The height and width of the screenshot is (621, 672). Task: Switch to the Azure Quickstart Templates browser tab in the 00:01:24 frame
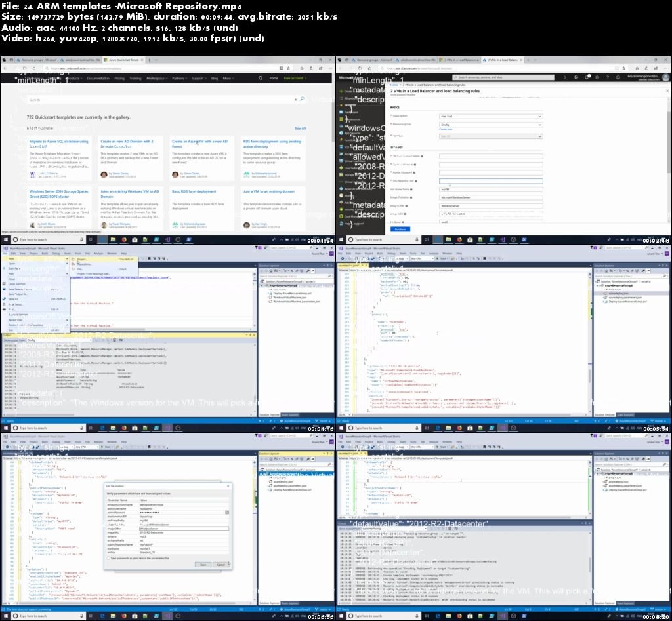tap(124, 60)
